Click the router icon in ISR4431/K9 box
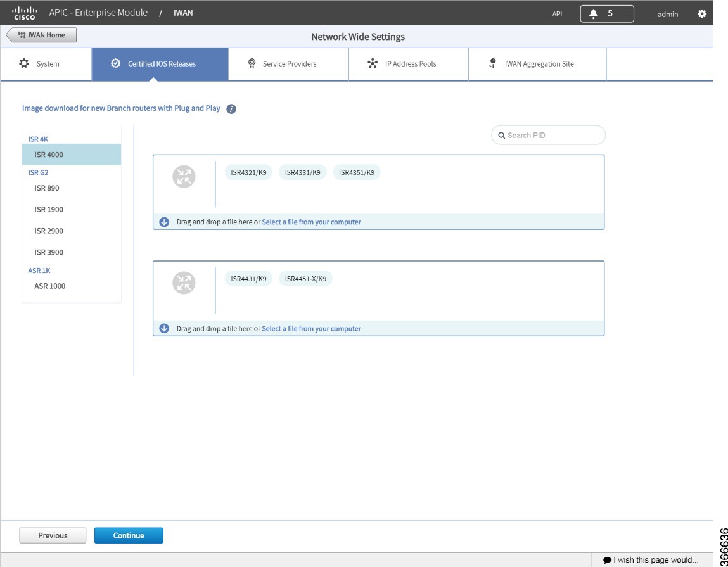Viewport: 728px width, 567px height. click(184, 283)
